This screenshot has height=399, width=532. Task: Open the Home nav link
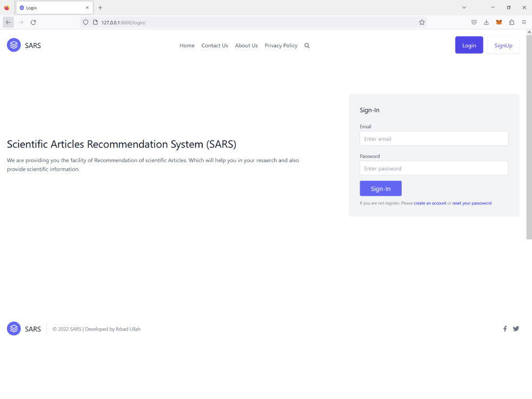(187, 45)
